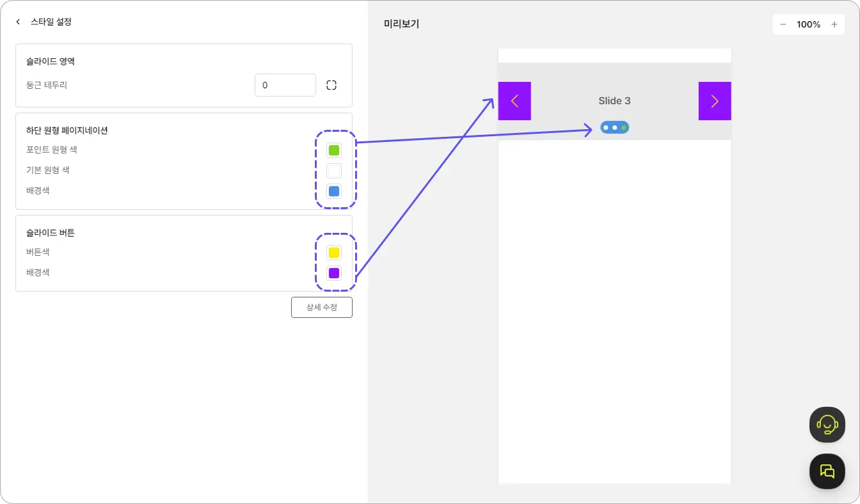Click the zoom out minus icon
The image size is (860, 504).
783,24
